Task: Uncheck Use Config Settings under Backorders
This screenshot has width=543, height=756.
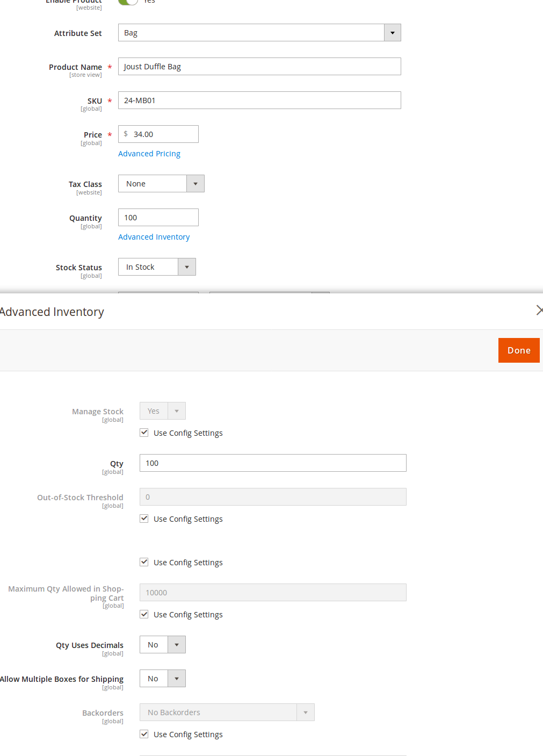Action: pyautogui.click(x=144, y=734)
